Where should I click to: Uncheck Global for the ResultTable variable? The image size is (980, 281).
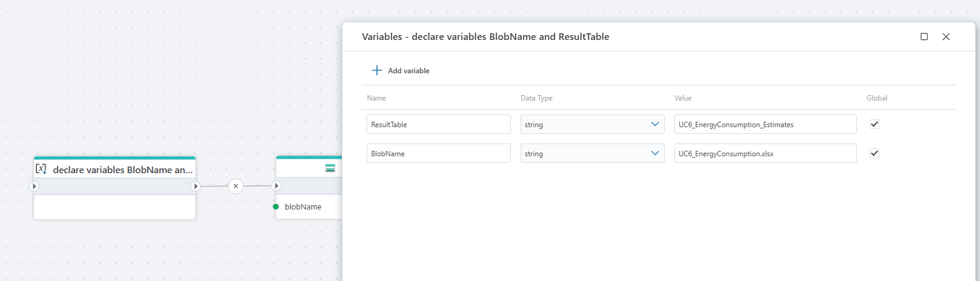875,124
